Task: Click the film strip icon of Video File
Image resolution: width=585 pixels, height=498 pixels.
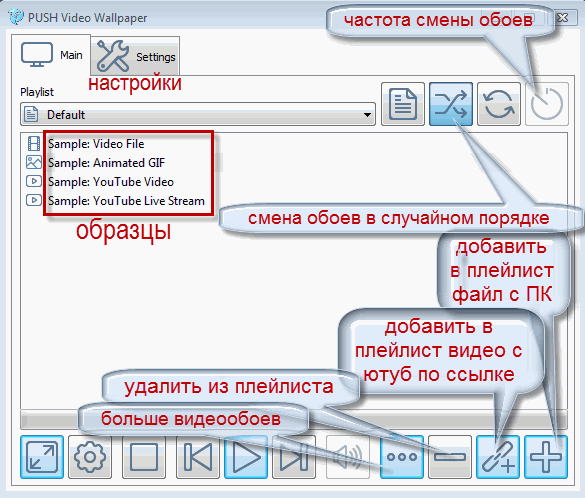Action: 34,144
